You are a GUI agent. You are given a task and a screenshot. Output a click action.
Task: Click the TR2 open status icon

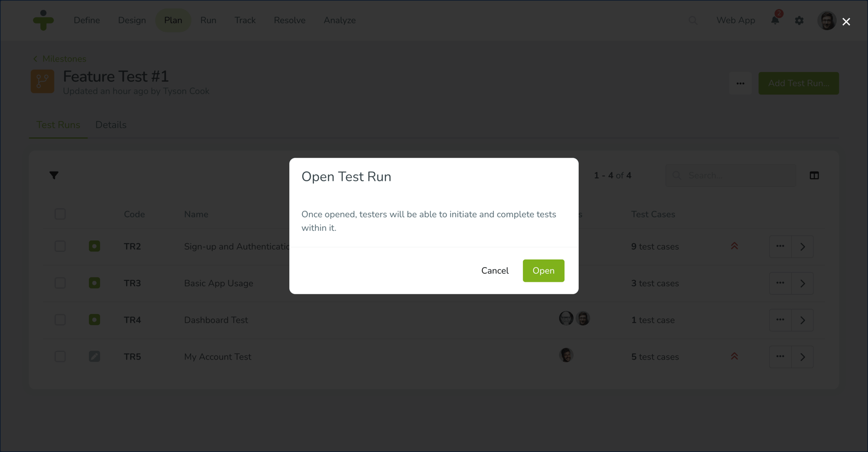point(94,246)
